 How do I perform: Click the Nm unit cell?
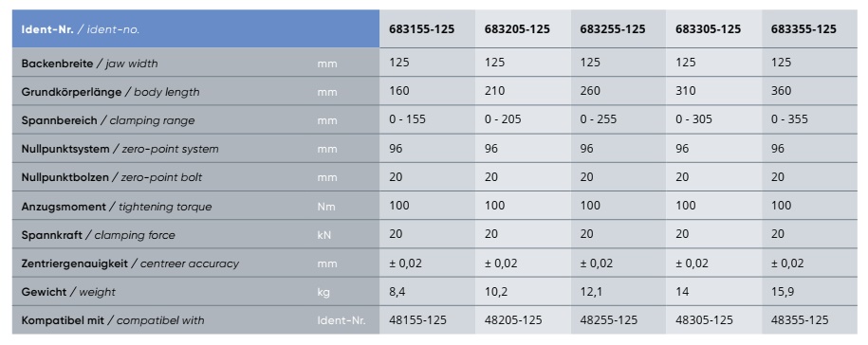coord(326,207)
